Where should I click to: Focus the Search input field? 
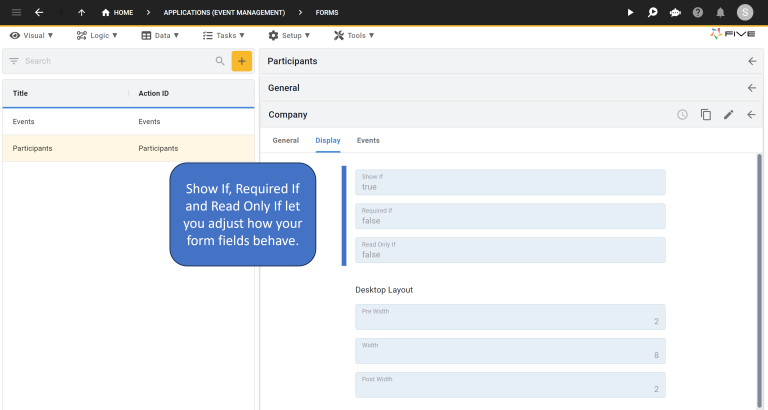point(118,61)
